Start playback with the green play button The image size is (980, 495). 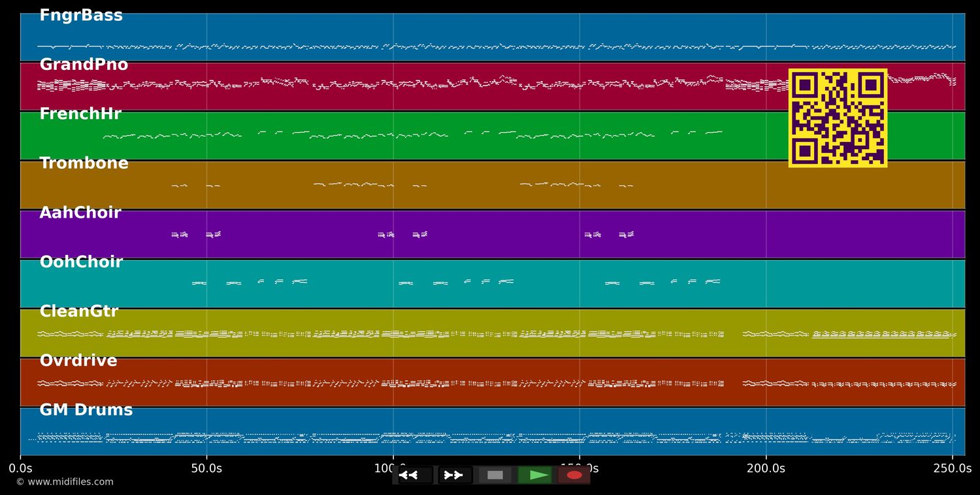pos(535,475)
